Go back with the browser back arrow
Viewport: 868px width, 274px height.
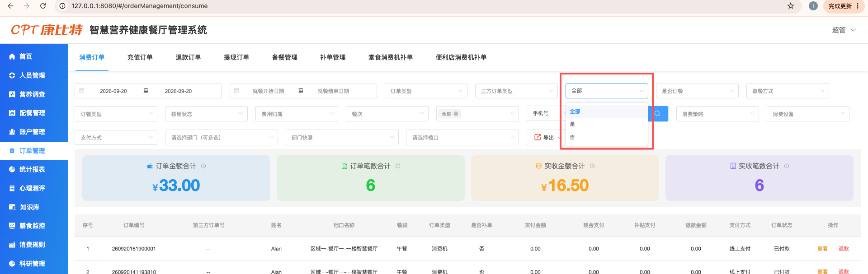point(10,6)
